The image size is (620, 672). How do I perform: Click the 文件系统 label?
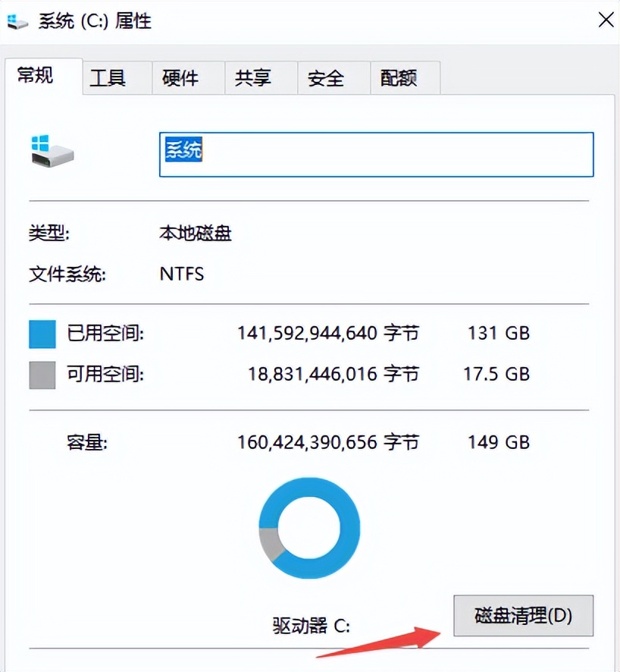tap(67, 275)
